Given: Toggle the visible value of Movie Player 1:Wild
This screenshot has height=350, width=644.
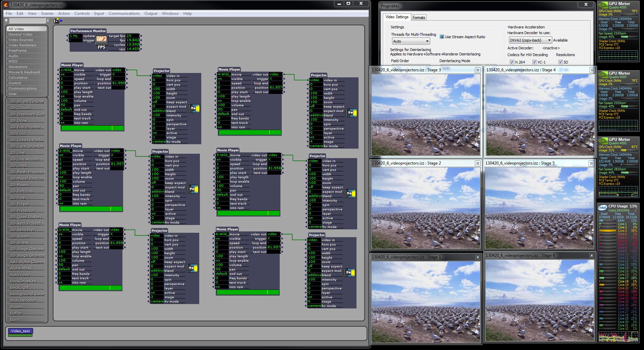Looking at the screenshot, I should click(x=66, y=74).
